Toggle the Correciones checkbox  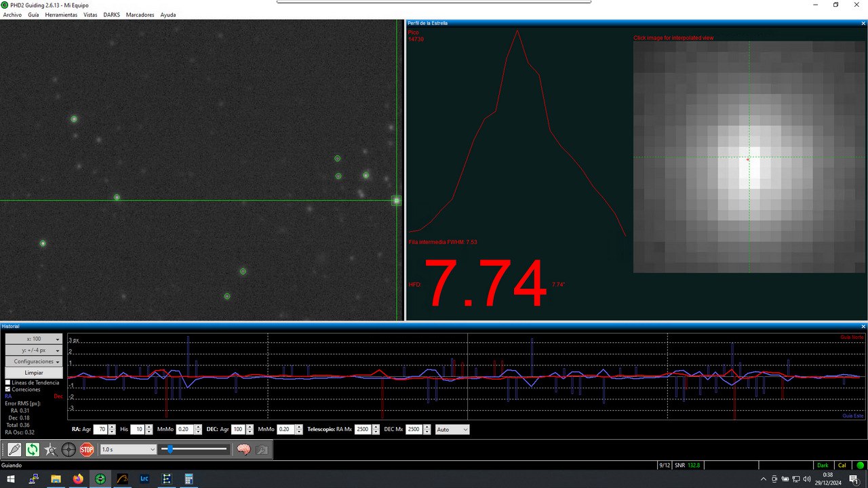click(x=8, y=390)
